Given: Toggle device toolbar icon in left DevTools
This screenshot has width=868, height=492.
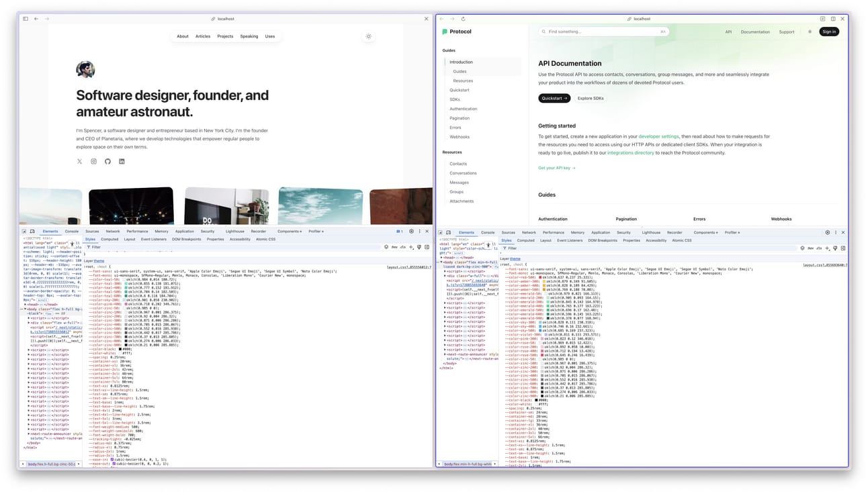Looking at the screenshot, I should (x=32, y=232).
